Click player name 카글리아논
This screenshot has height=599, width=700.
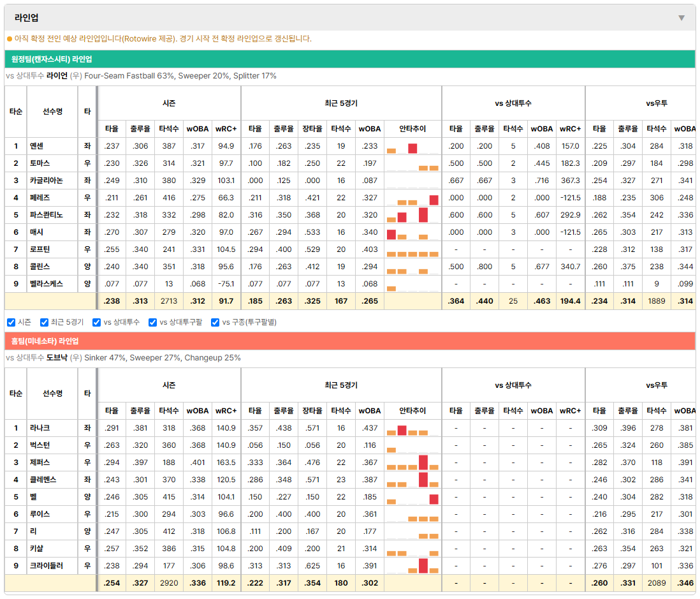coord(47,181)
